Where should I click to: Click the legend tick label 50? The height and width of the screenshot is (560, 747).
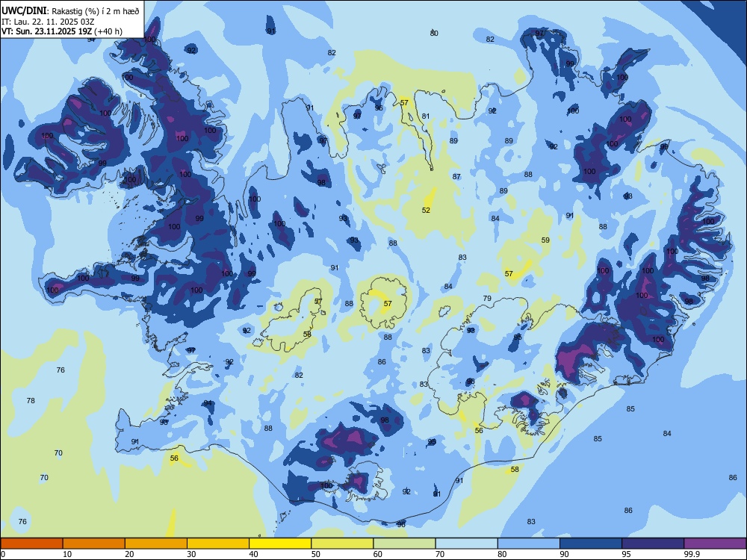[316, 554]
